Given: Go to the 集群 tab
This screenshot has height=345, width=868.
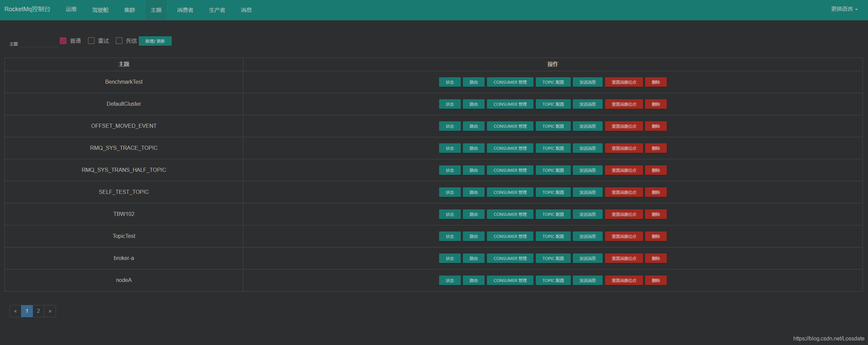Looking at the screenshot, I should click(130, 10).
